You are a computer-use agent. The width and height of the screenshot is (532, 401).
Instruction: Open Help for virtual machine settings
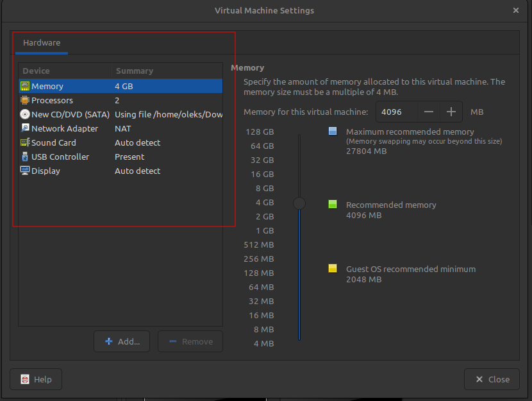coord(36,379)
